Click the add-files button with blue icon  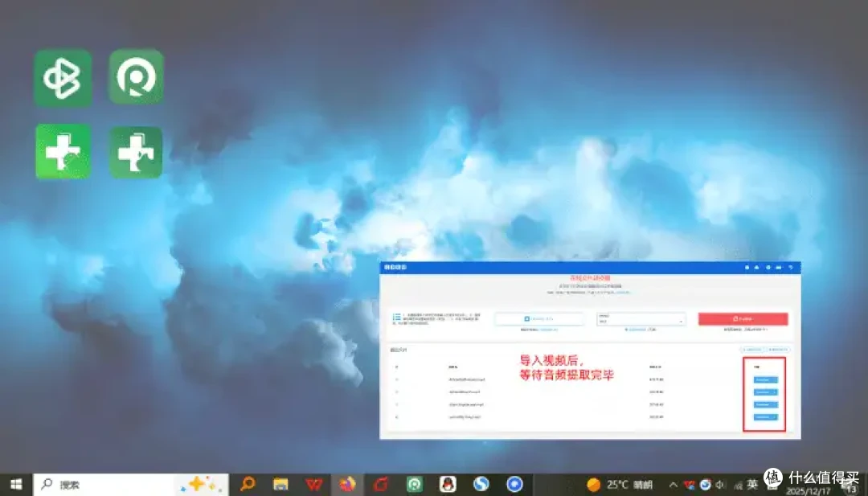[539, 319]
